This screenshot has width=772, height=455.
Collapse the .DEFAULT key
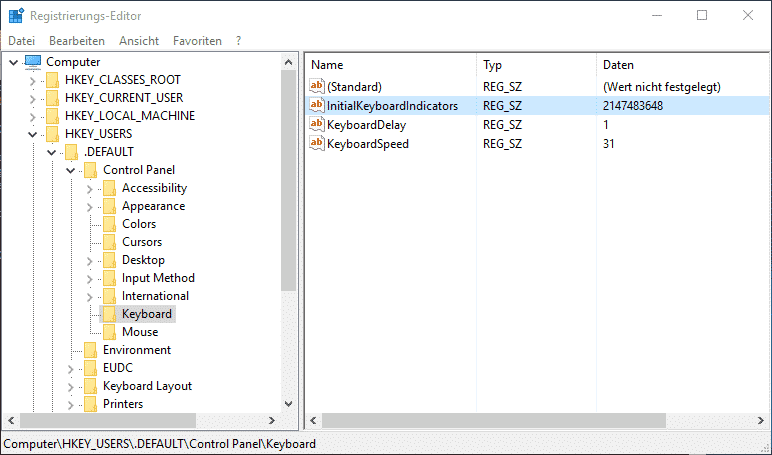(52, 152)
